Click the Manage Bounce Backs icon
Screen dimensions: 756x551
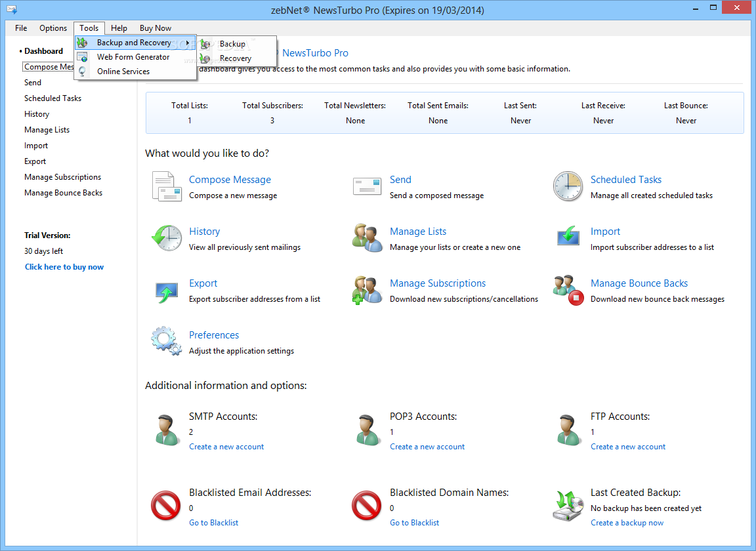point(568,290)
